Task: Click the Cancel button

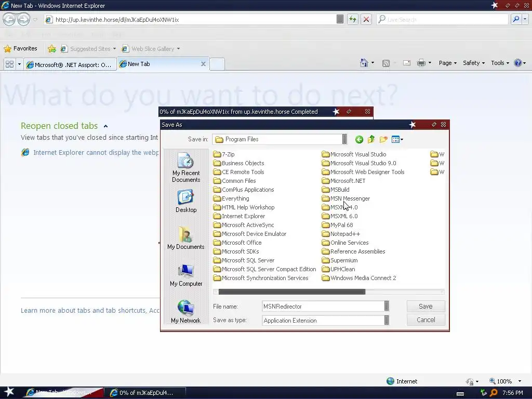Action: point(426,320)
